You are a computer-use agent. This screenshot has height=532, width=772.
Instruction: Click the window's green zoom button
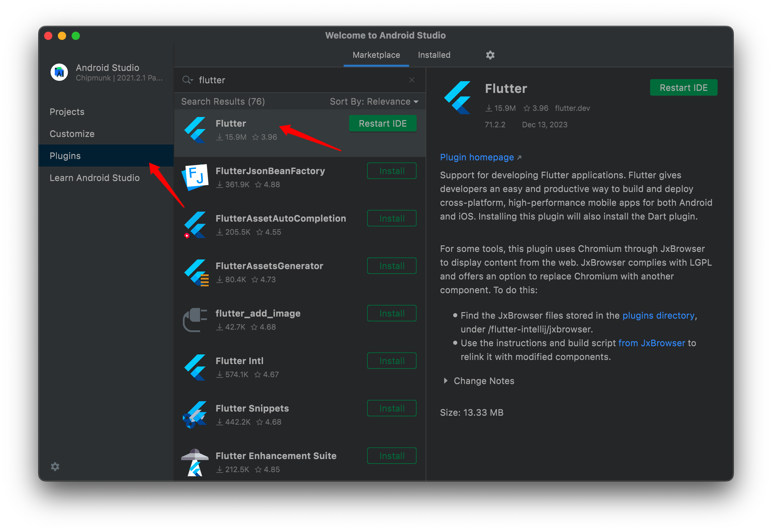click(x=76, y=36)
